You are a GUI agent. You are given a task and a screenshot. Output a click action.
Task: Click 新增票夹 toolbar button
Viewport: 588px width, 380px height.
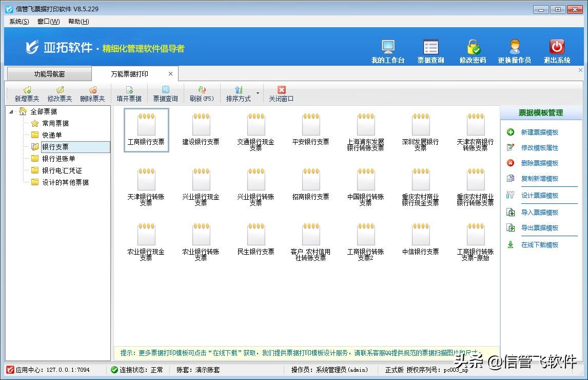(x=27, y=94)
